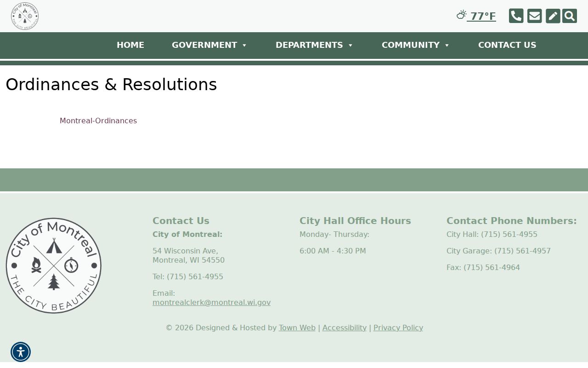Open the accessibility widget icon
Image resolution: width=588 pixels, height=368 pixels.
pos(21,352)
